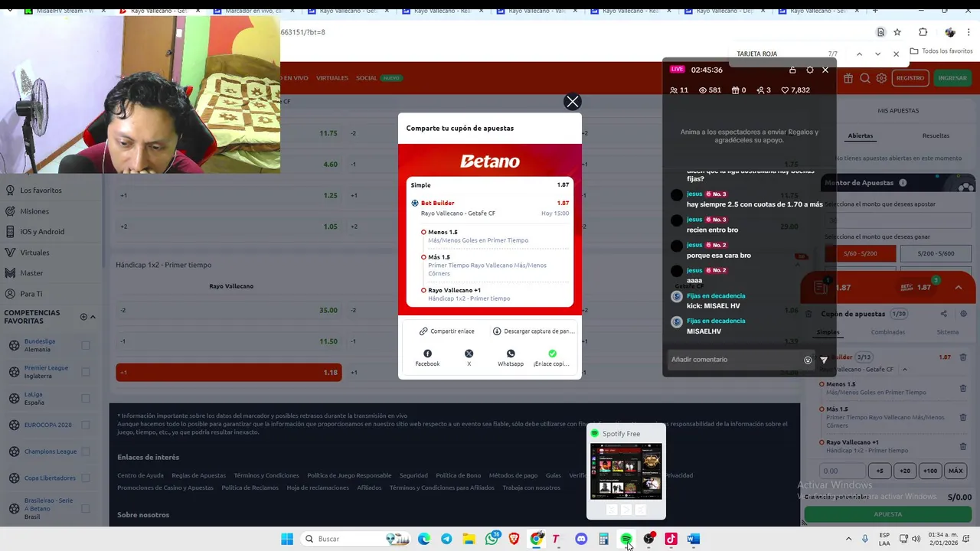Image resolution: width=980 pixels, height=551 pixels.
Task: Tick the Champions League checkbox
Action: tap(86, 452)
